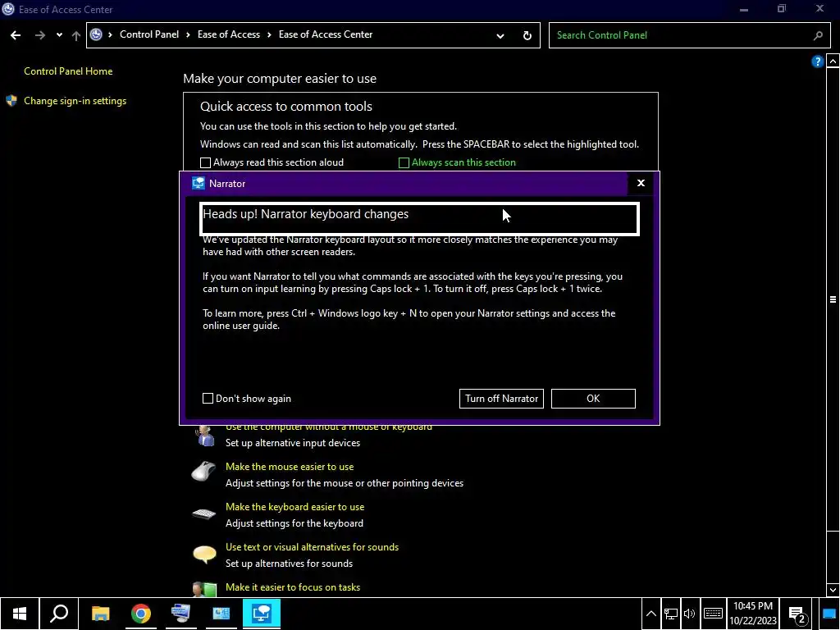Open the Windows Start menu
The width and height of the screenshot is (840, 630).
(x=20, y=614)
